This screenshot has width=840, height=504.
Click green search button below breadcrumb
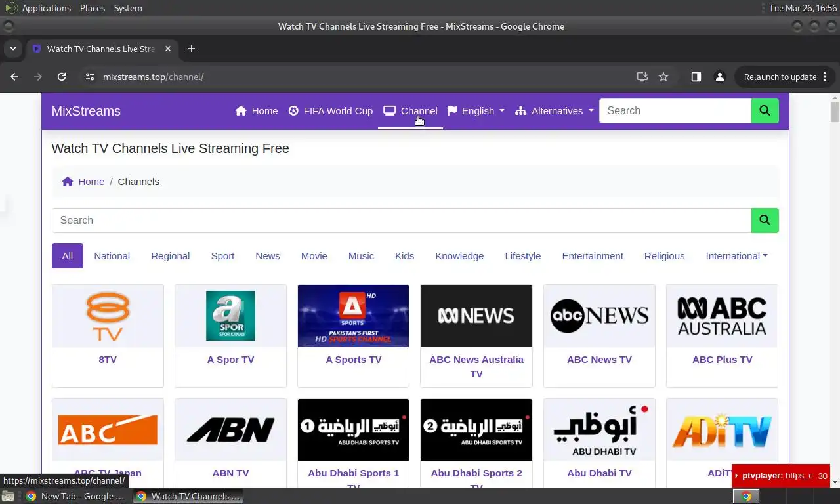(x=765, y=220)
